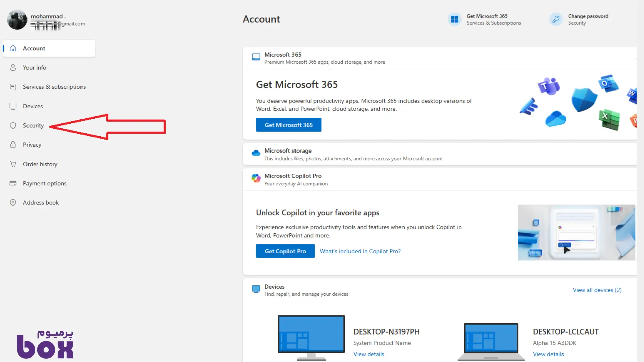Click View all devices (2) link
This screenshot has height=362, width=644.
click(x=597, y=290)
